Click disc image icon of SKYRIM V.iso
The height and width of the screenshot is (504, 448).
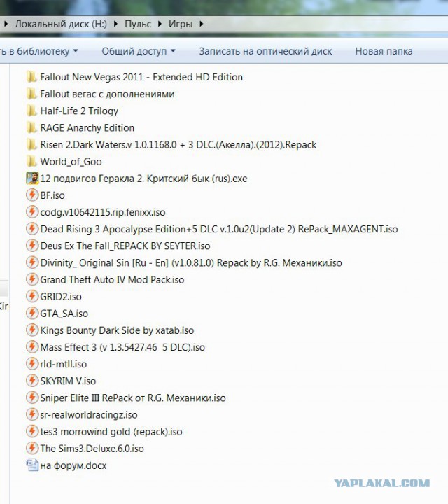click(32, 381)
